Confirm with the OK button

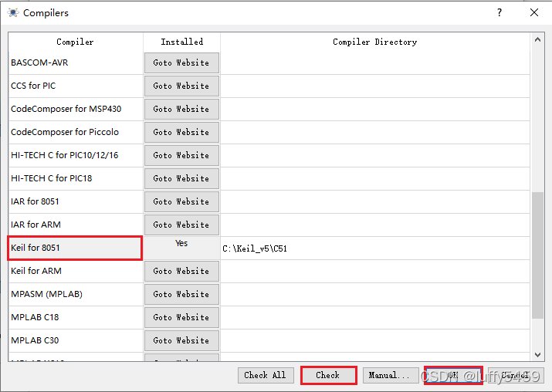(453, 376)
